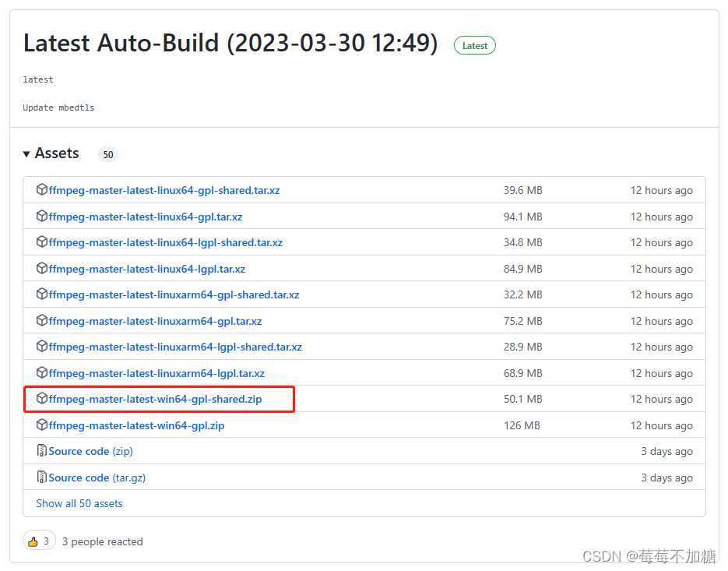Viewport: 728px width, 571px height.
Task: Click package icon beside linuxarm64-lgpl-shared.tar.xz
Action: coord(42,346)
